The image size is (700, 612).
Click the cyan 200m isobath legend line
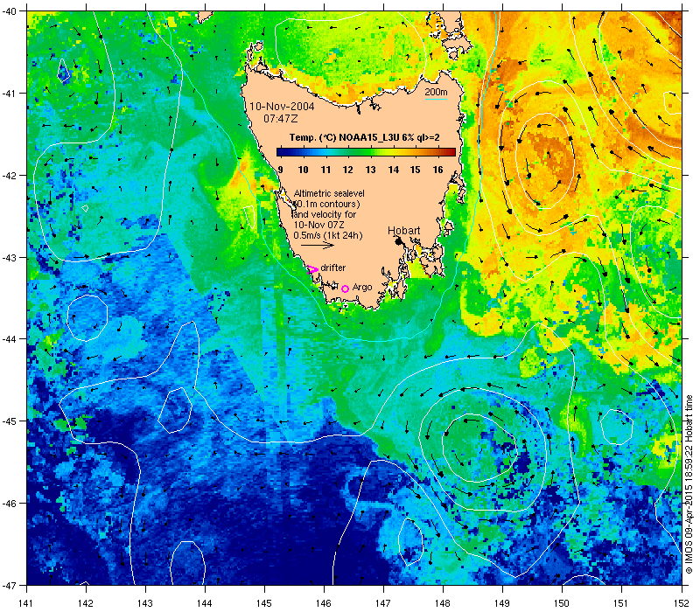(436, 99)
